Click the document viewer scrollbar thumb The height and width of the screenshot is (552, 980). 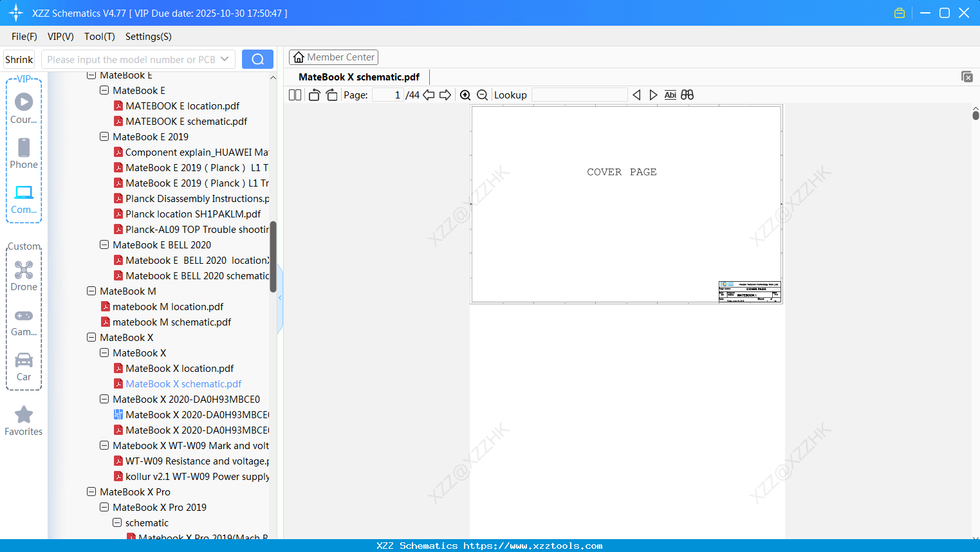[975, 115]
